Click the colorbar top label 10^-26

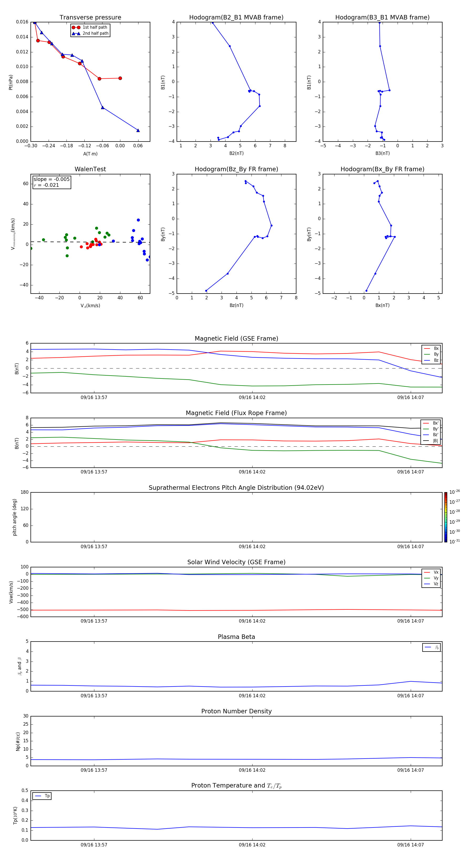(x=455, y=492)
